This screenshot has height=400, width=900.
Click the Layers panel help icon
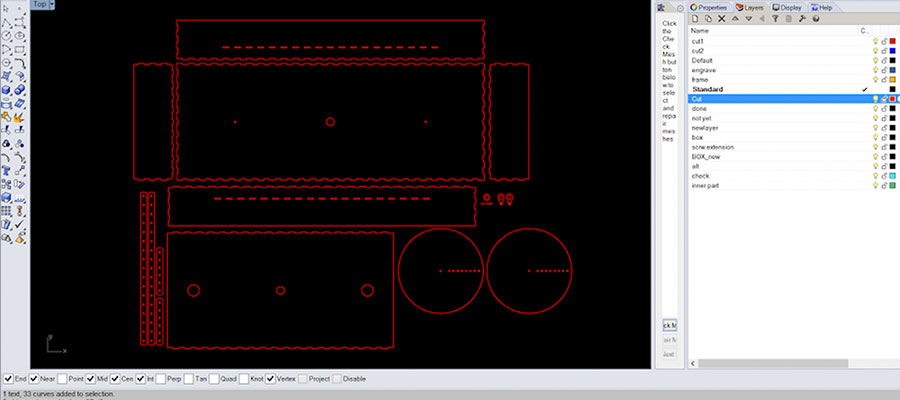[x=816, y=19]
